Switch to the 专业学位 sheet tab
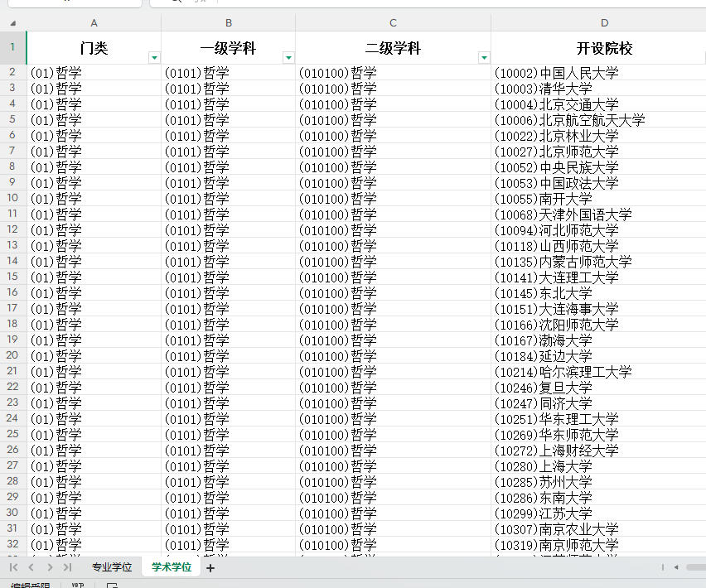 coord(112,569)
